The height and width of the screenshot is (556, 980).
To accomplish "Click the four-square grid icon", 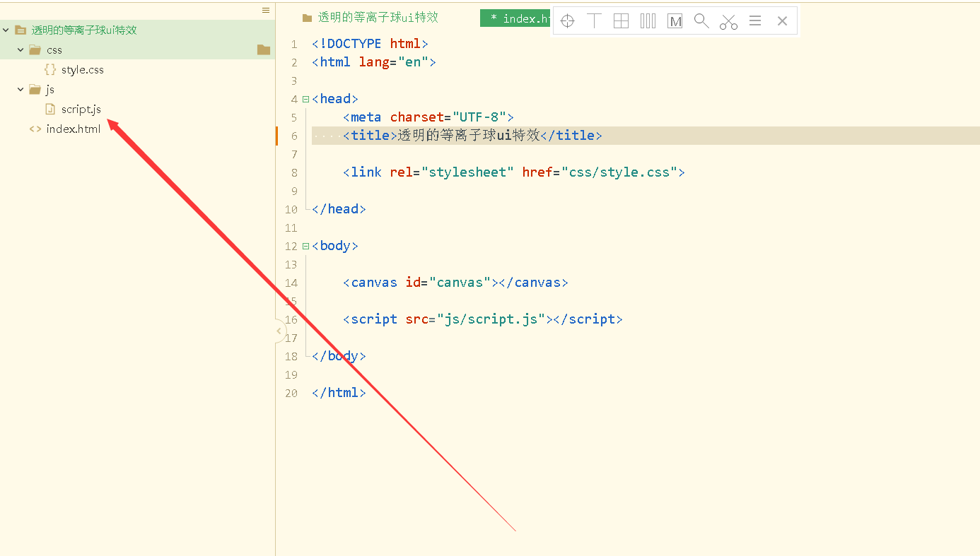I will click(621, 21).
